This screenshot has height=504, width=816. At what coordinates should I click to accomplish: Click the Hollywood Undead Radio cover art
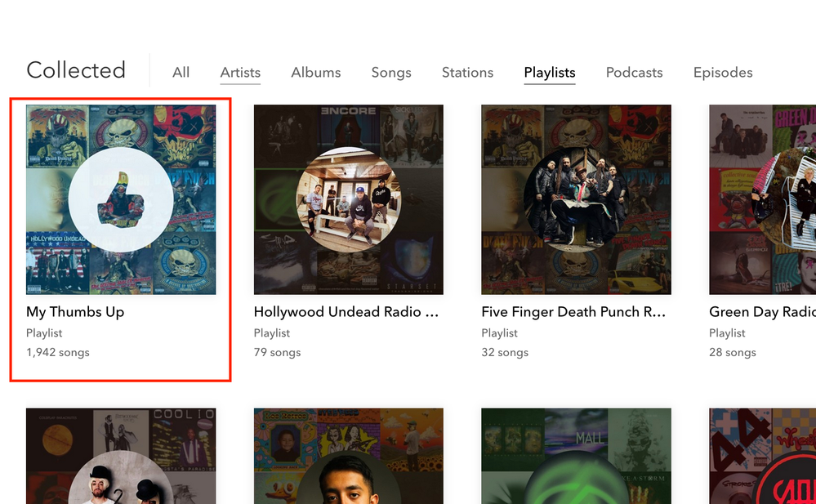(x=349, y=199)
